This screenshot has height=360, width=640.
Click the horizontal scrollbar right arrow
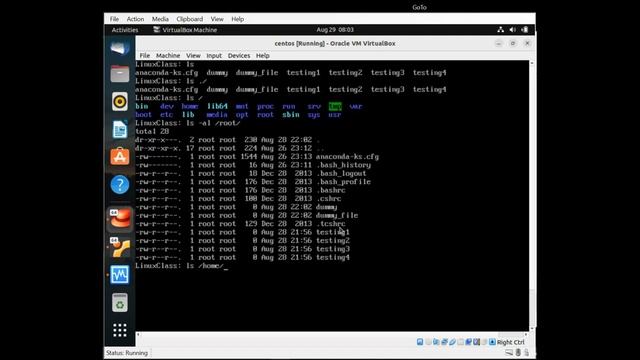click(x=526, y=334)
